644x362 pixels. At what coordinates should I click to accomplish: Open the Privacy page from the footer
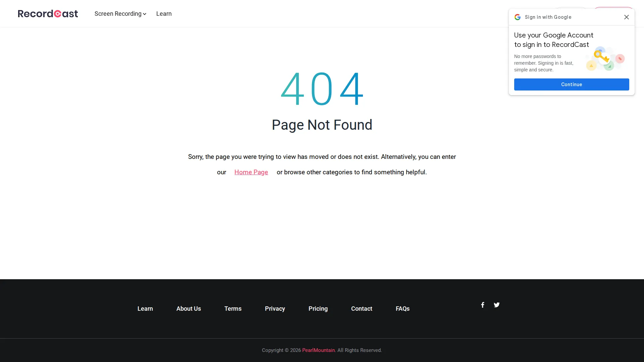coord(275,308)
